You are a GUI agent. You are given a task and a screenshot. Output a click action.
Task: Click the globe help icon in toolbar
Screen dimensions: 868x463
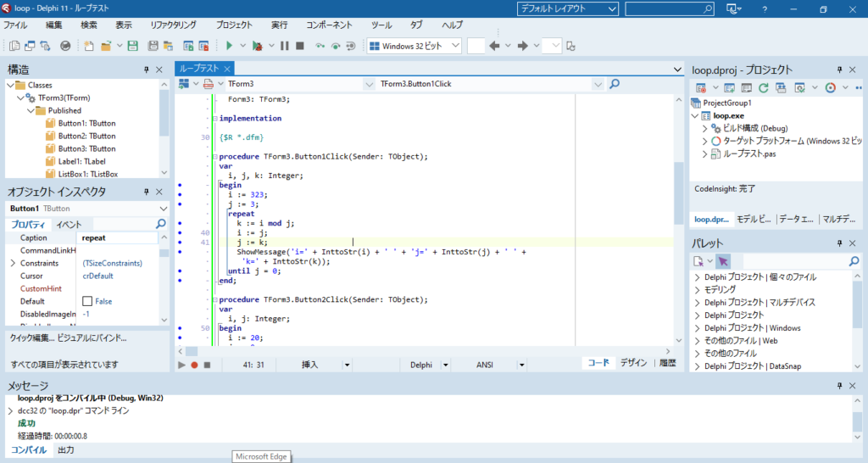65,46
